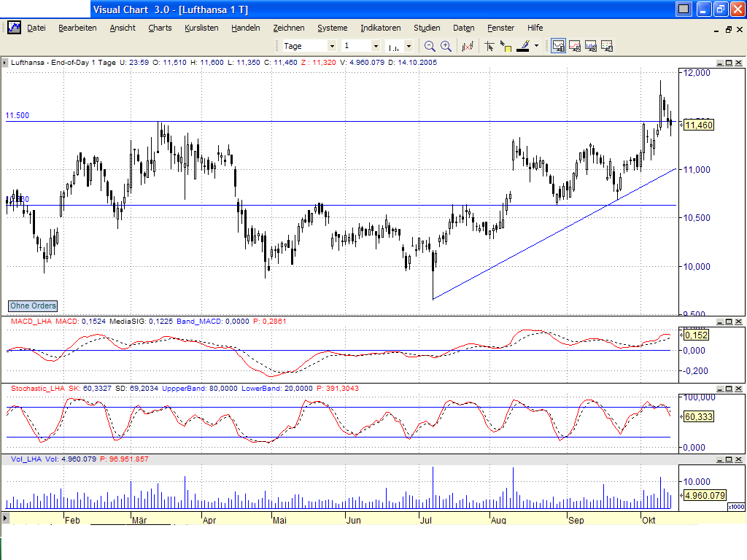The image size is (747, 560).
Task: Activate the crosshair pointer tool
Action: point(489,45)
